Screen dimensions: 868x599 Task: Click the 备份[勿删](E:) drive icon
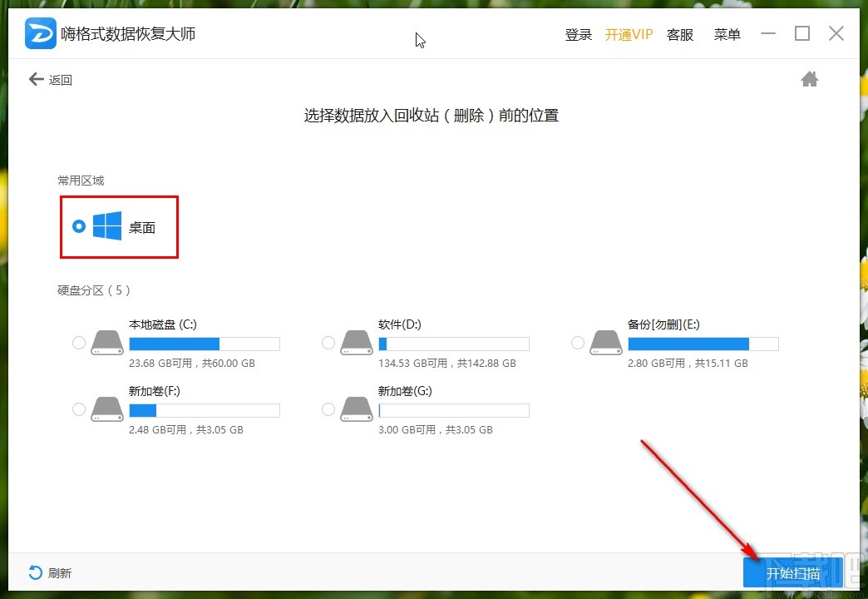pyautogui.click(x=605, y=342)
